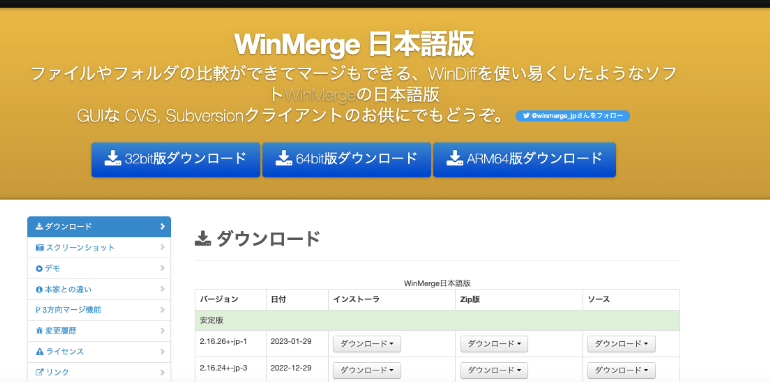Click the ARM64版ダウンロード button
Screen dimensions: 770x382
524,160
